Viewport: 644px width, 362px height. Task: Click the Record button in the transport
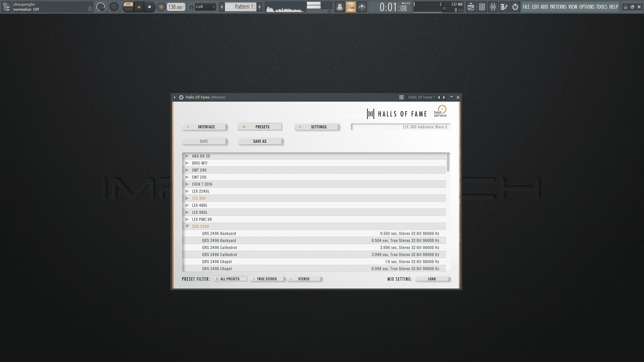click(x=161, y=7)
